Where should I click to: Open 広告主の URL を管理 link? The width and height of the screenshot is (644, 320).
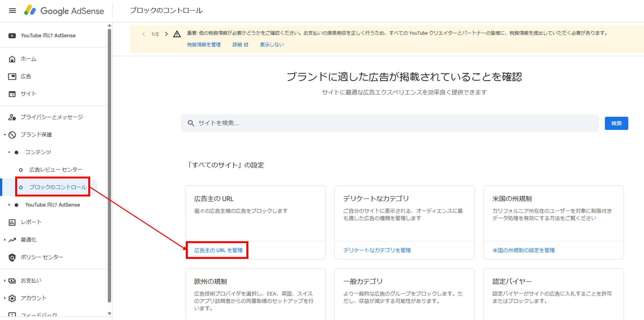tap(218, 250)
